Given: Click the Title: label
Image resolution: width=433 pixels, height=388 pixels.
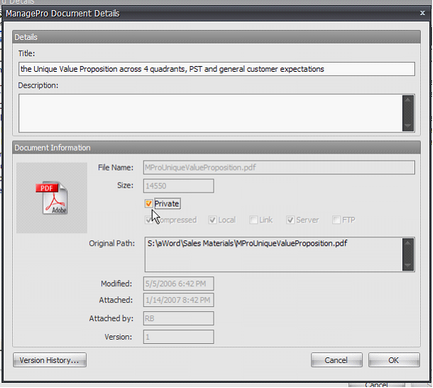Looking at the screenshot, I should tap(26, 53).
